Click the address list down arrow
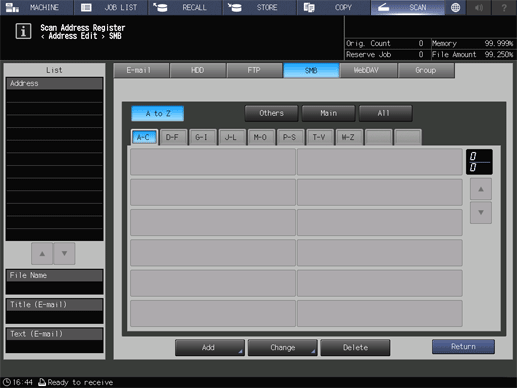 coord(64,254)
